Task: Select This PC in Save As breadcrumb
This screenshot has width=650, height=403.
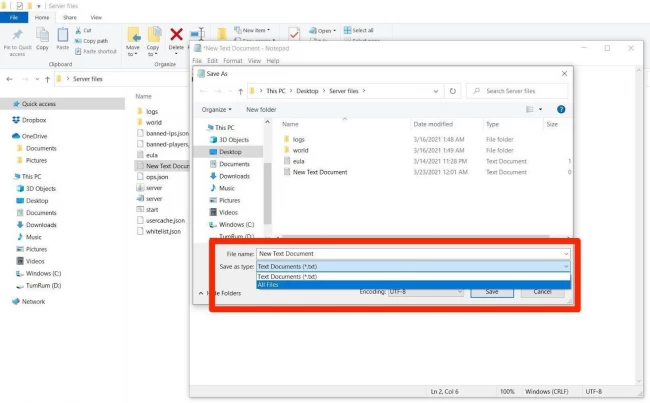Action: pyautogui.click(x=276, y=91)
